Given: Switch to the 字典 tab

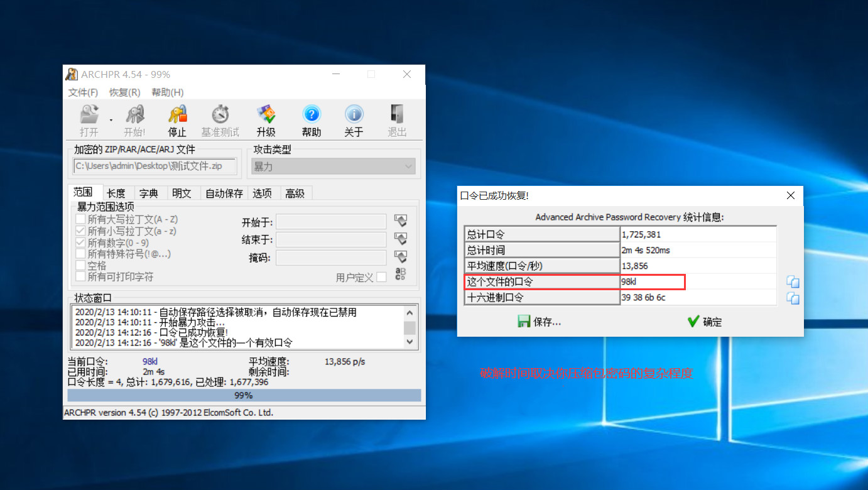Looking at the screenshot, I should pos(149,193).
